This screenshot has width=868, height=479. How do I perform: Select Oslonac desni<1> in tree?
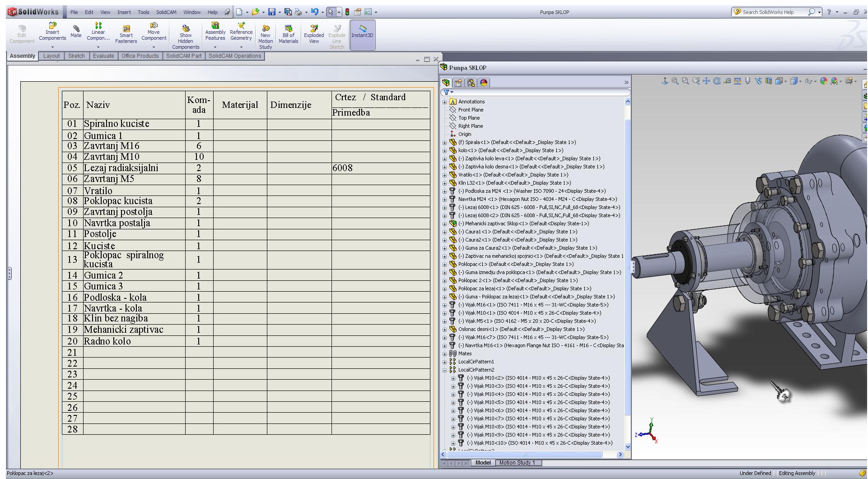[x=521, y=330]
